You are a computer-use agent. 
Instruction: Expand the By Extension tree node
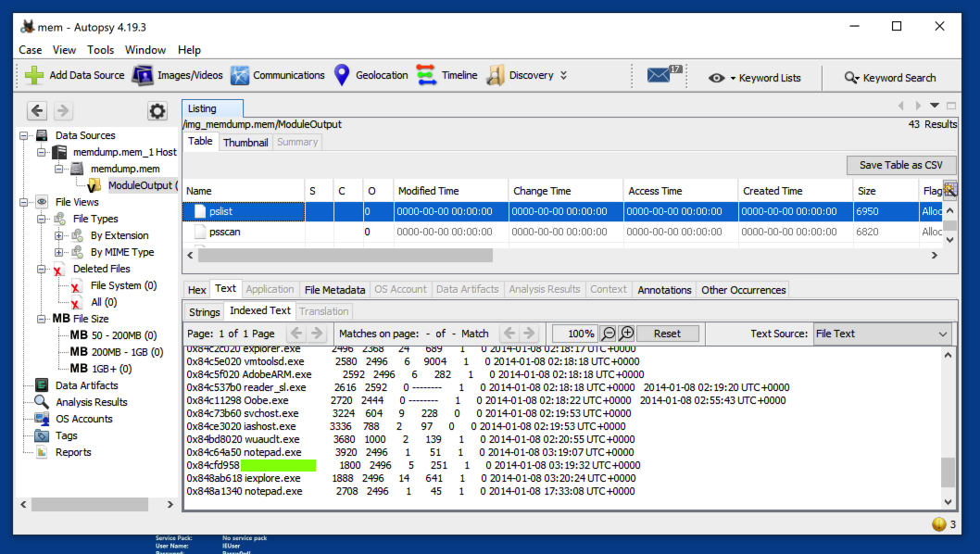click(60, 235)
